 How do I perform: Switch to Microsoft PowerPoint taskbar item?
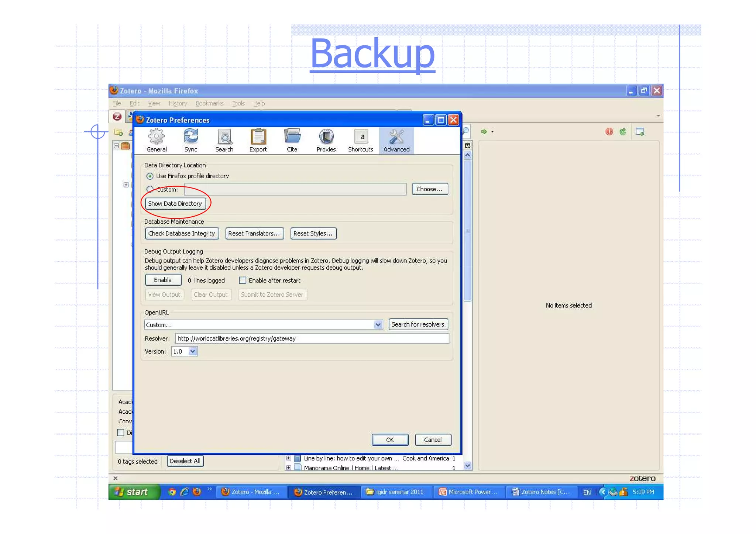(x=469, y=492)
